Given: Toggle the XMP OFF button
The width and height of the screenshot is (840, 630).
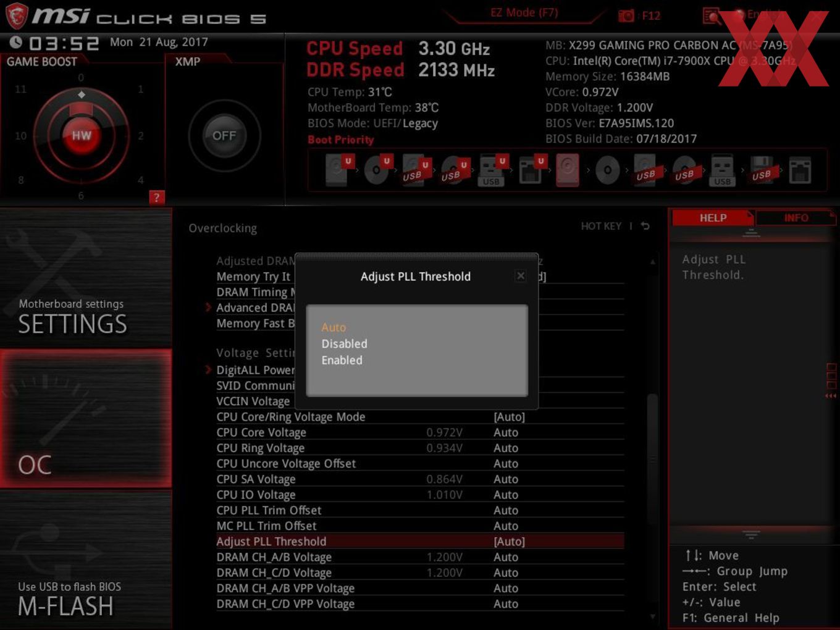Looking at the screenshot, I should click(224, 136).
